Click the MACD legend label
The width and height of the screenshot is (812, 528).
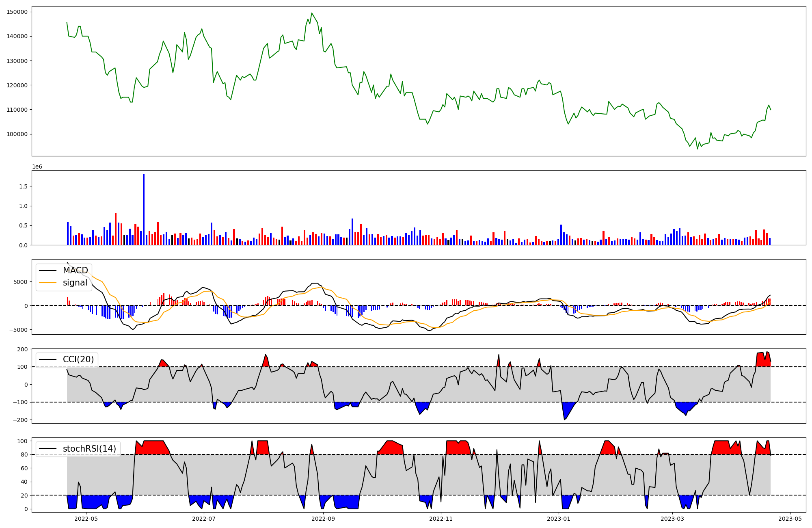[75, 270]
